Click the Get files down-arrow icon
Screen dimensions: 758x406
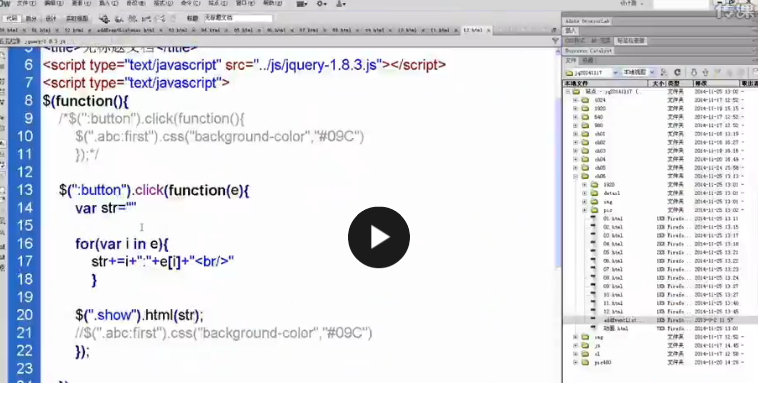[x=694, y=72]
